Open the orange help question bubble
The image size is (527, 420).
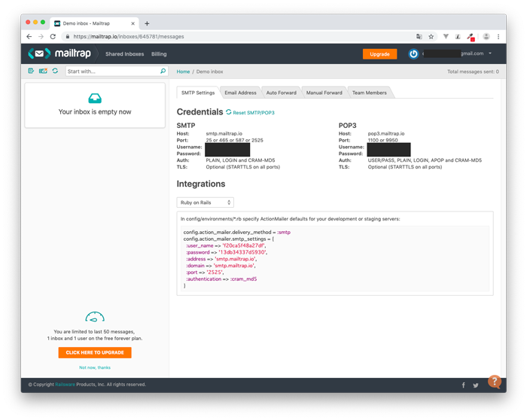click(495, 382)
